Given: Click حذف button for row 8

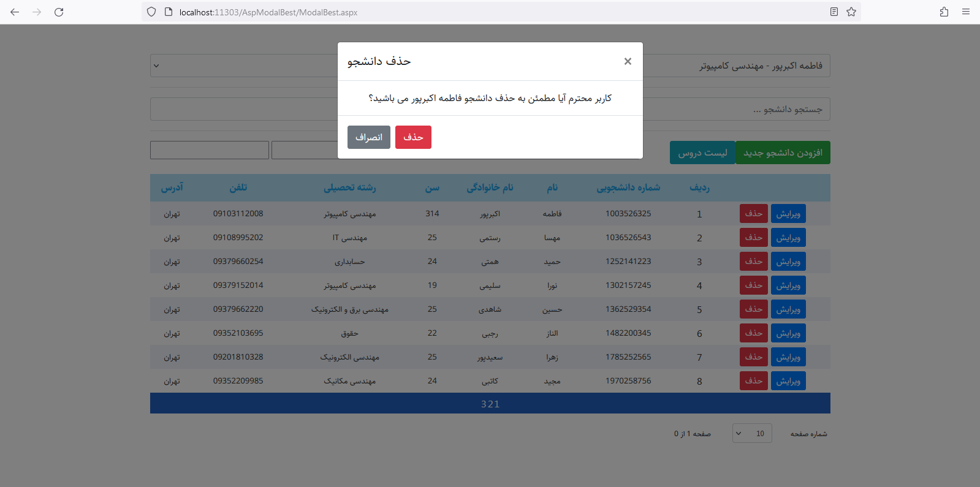Looking at the screenshot, I should (753, 381).
